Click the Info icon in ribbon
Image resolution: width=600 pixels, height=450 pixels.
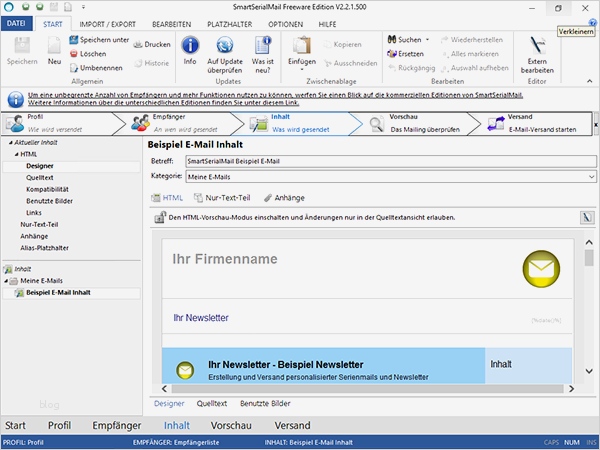[190, 45]
